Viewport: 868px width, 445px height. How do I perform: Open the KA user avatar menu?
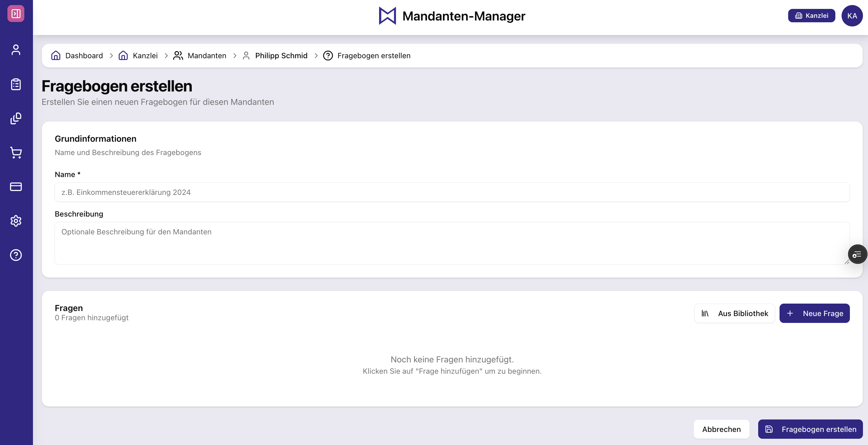[x=853, y=15]
